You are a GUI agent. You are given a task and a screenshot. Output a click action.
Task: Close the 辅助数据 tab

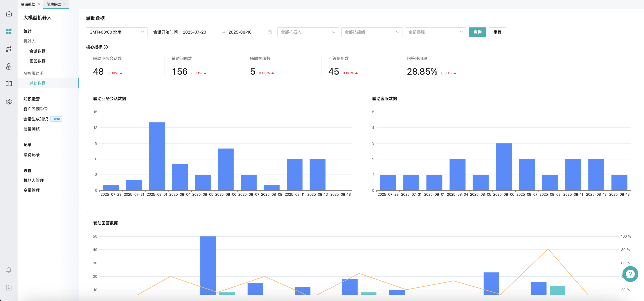coord(65,4)
